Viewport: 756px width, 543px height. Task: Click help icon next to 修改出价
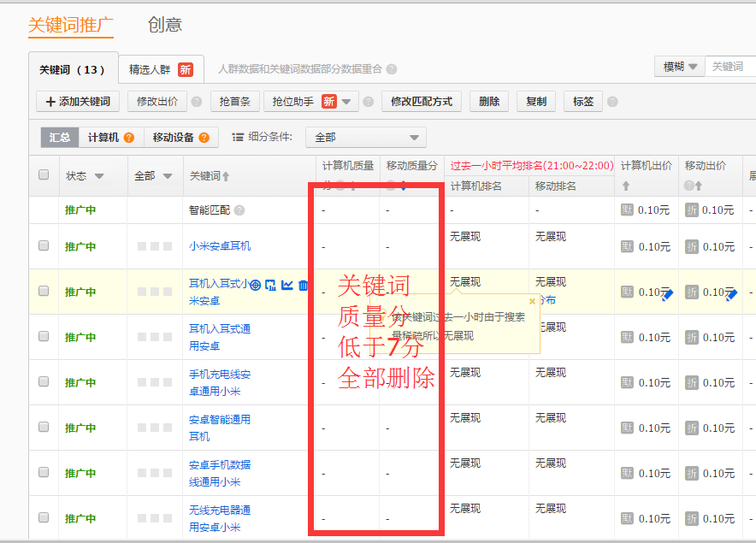click(x=196, y=102)
